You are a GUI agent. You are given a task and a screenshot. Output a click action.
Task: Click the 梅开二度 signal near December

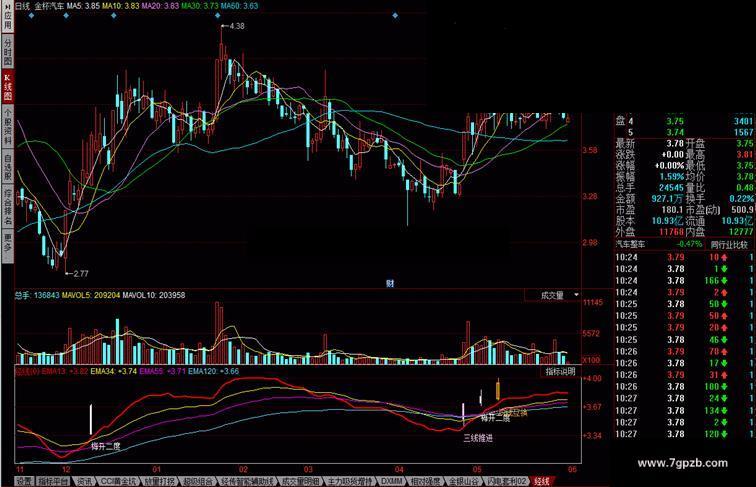pos(106,446)
